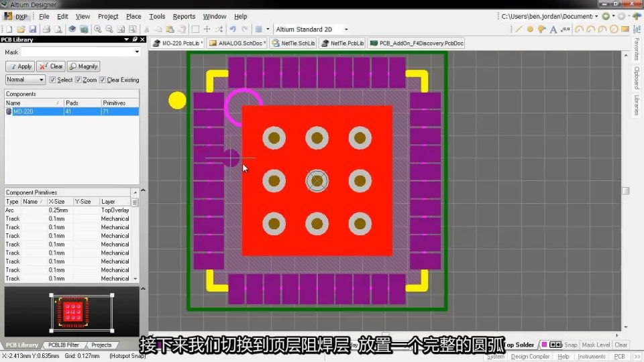644x362 pixels.
Task: Click the Zoom Selected Objects icon
Action: coord(133,29)
